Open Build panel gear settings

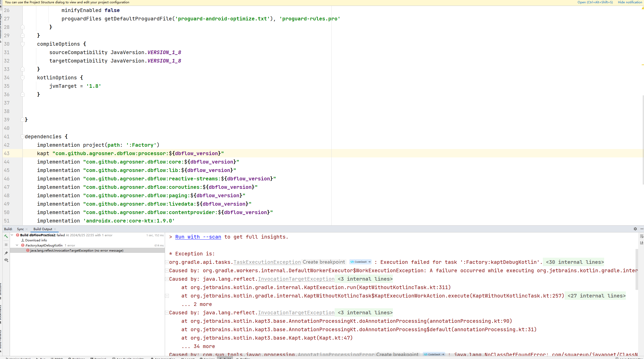tap(635, 229)
